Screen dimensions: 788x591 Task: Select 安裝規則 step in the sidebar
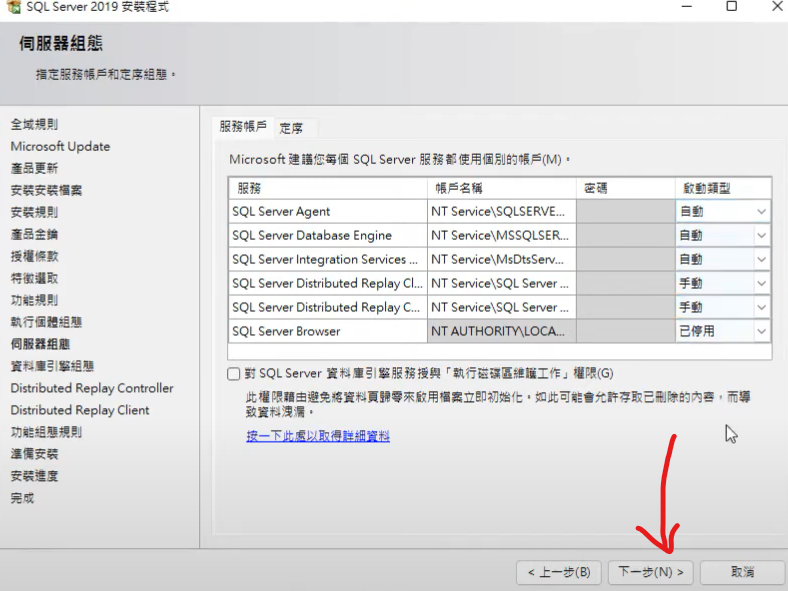tap(34, 212)
